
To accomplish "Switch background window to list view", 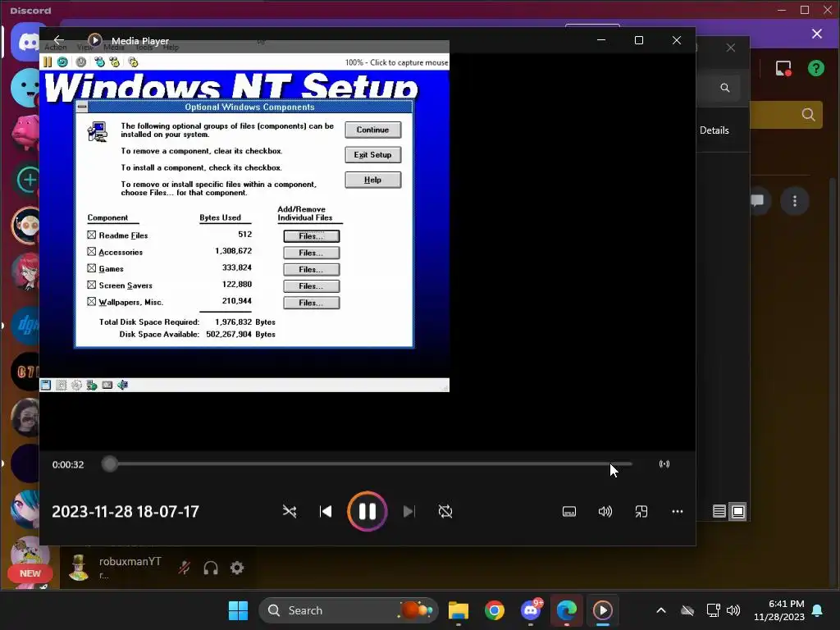I will [x=719, y=512].
